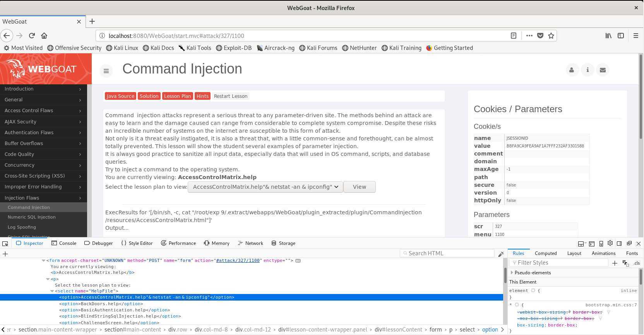The image size is (644, 335).
Task: Collapse the <p> node in the HTML tree
Action: 48,279
